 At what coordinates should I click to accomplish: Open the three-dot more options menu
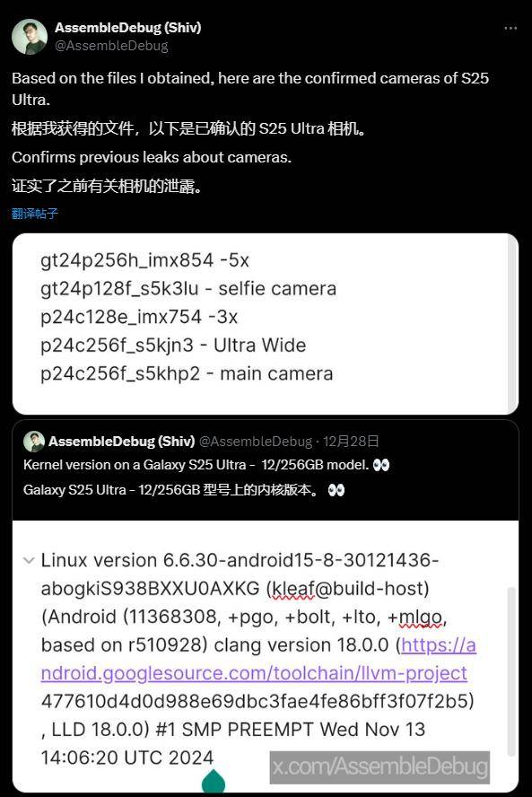click(x=510, y=29)
